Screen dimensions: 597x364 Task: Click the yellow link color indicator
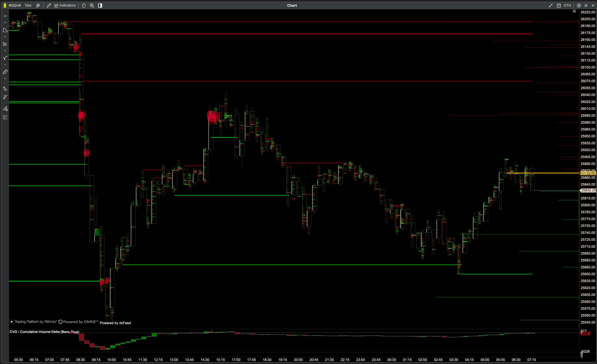(x=5, y=5)
